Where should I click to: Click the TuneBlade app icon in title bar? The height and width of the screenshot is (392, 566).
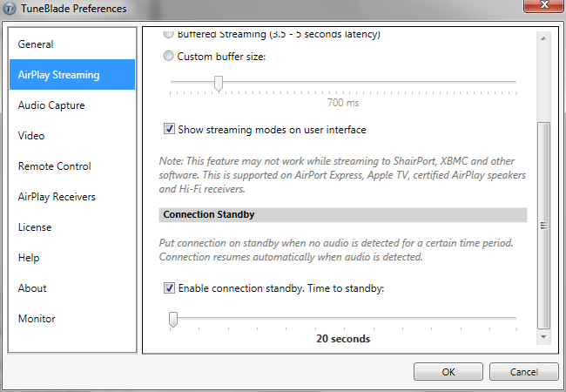[10, 9]
